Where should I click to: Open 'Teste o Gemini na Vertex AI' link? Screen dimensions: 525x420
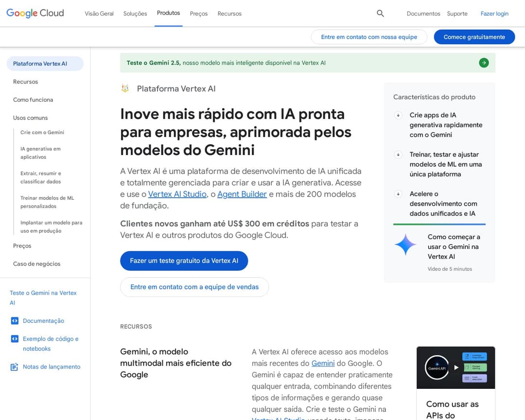[43, 298]
